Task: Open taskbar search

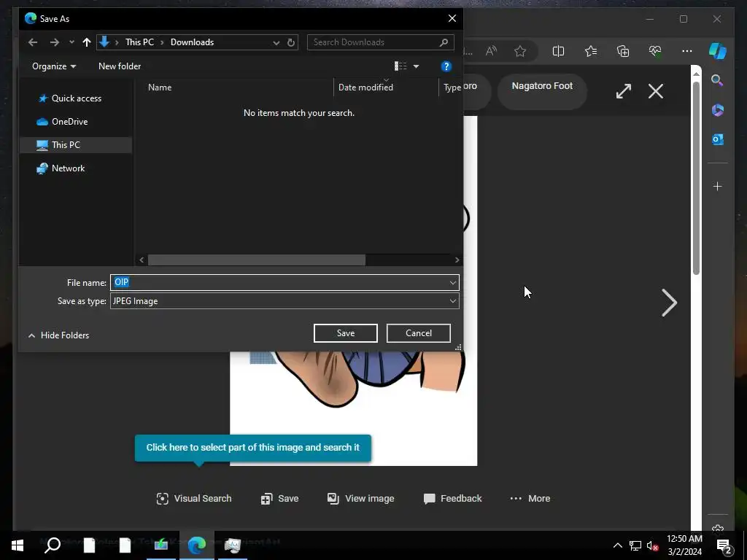Action: (x=53, y=545)
